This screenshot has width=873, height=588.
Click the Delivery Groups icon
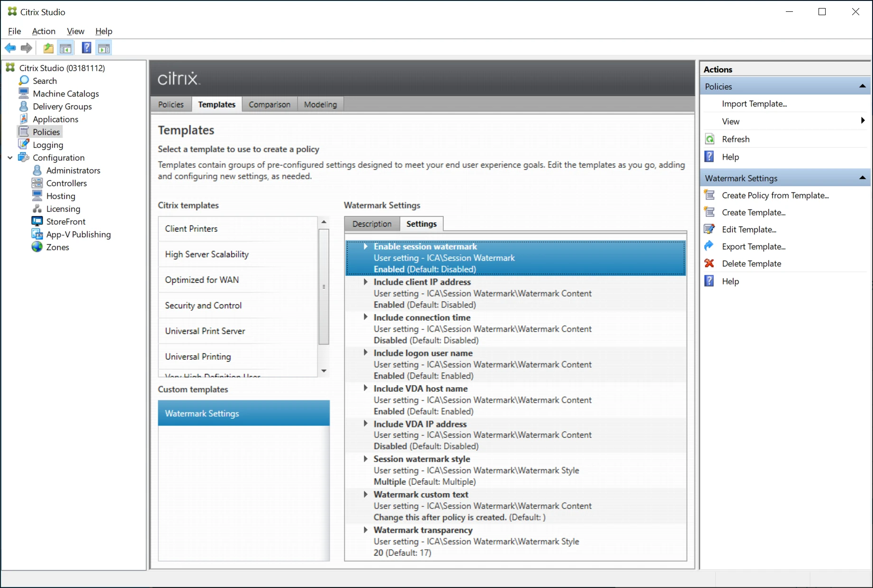tap(24, 106)
